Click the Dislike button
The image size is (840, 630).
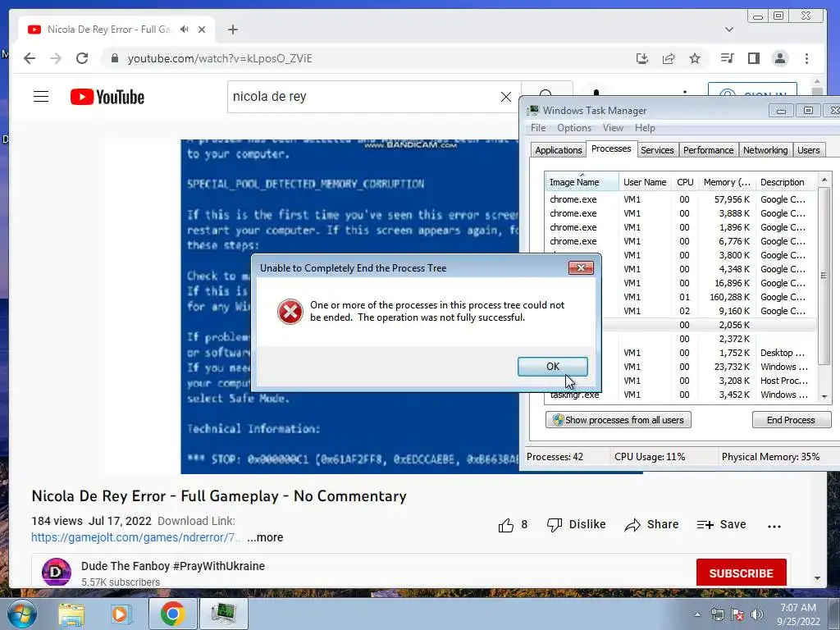coord(577,524)
